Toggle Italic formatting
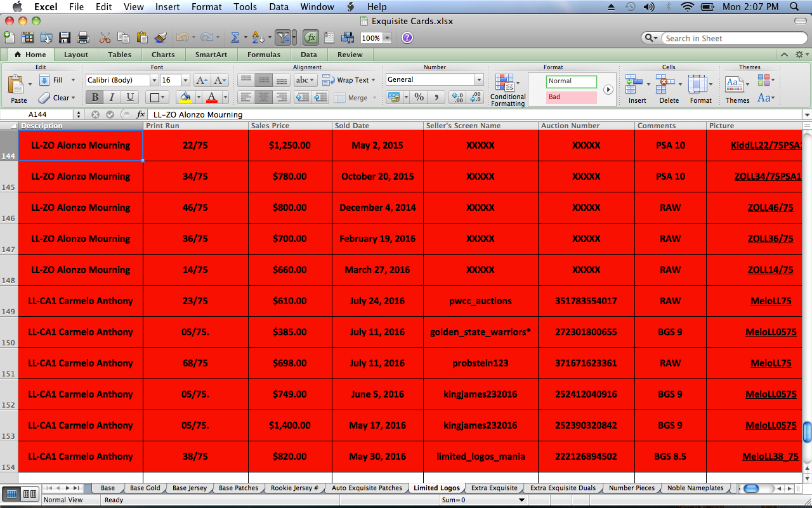 coord(112,97)
